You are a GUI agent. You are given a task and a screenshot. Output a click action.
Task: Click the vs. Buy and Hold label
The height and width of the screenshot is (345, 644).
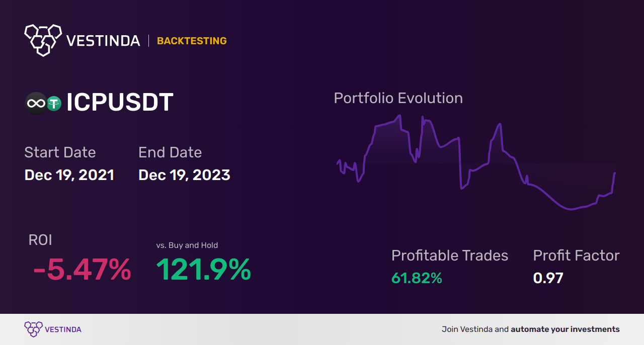[187, 245]
